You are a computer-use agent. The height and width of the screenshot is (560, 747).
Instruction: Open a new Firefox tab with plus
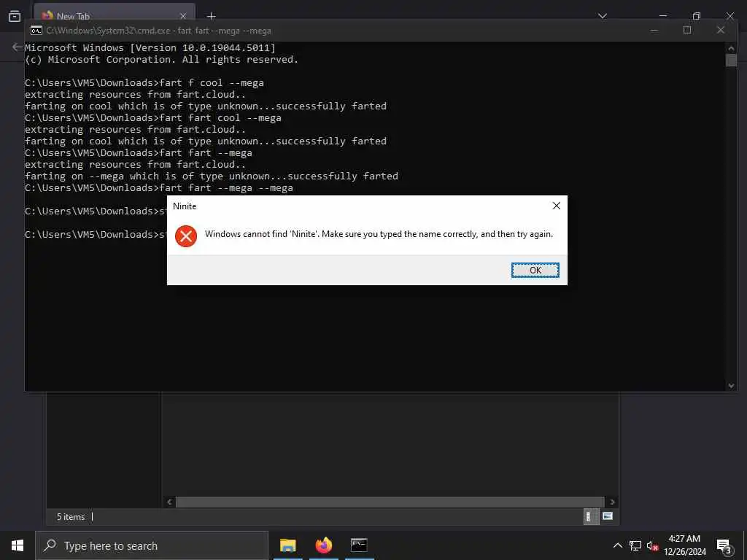[212, 16]
